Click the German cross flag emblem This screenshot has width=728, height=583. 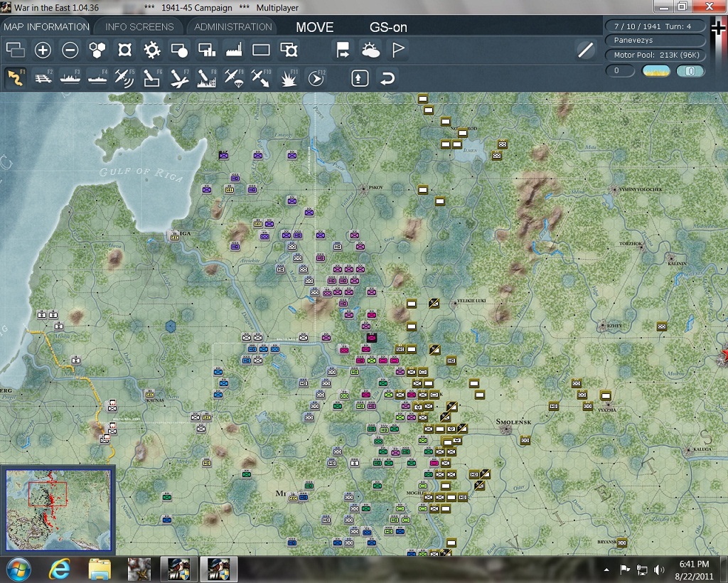pos(718,28)
